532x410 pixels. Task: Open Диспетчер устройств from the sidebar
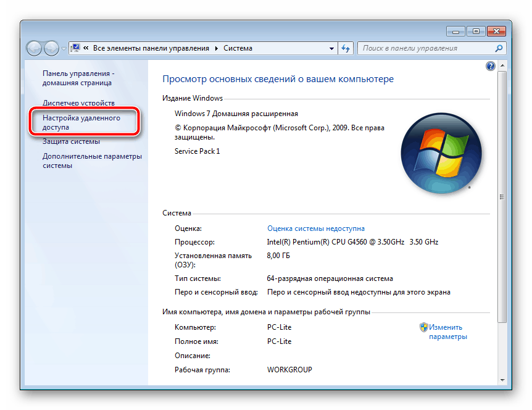coord(80,102)
